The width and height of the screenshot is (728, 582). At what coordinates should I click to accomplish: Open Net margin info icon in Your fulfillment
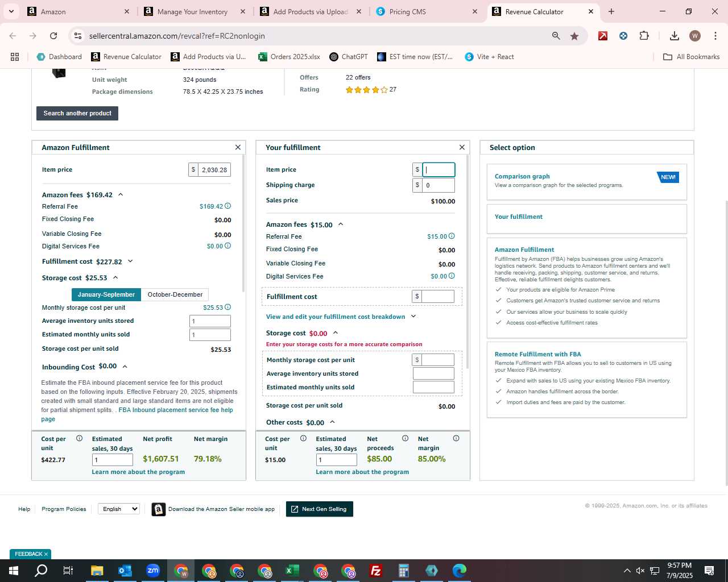coord(456,438)
